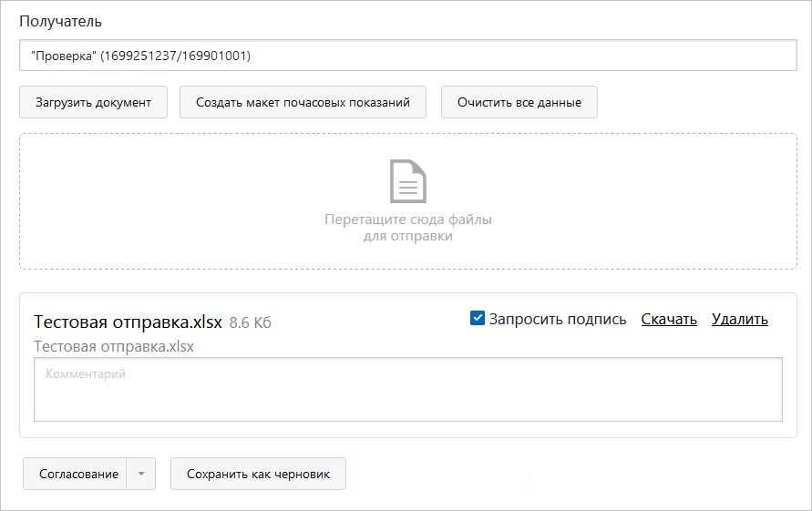Click the Получатель field label
Screen dimensions: 812x511
60,21
